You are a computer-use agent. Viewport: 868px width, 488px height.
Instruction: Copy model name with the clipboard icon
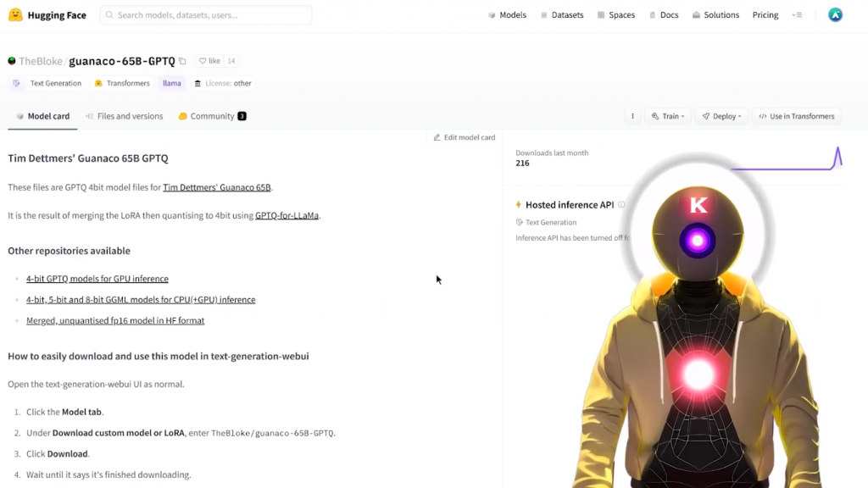[x=183, y=61]
